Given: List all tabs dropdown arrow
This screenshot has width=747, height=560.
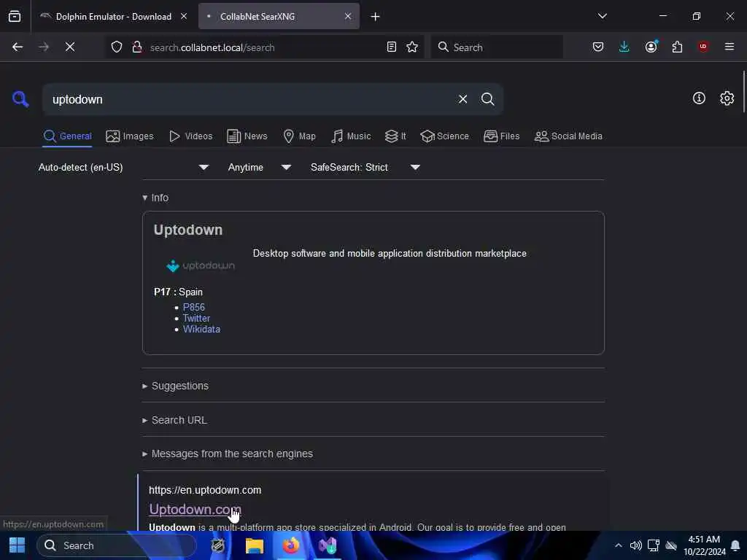Looking at the screenshot, I should [x=602, y=16].
